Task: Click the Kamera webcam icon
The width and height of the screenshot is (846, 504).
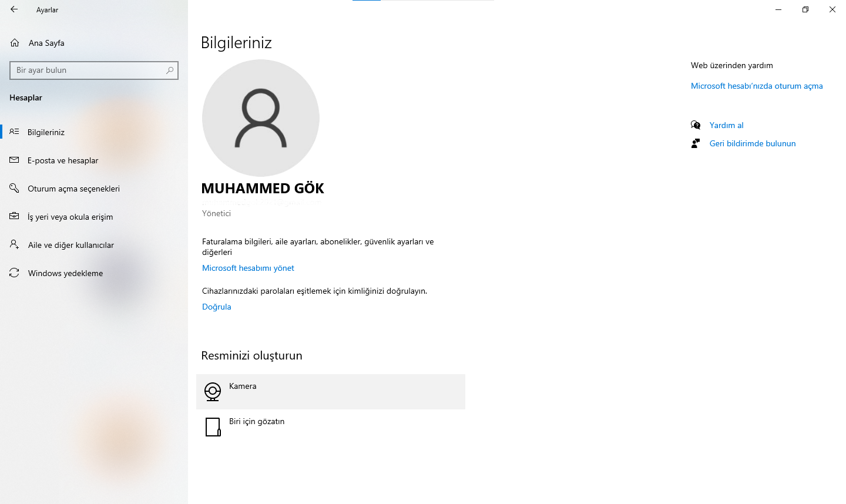Action: pos(213,392)
